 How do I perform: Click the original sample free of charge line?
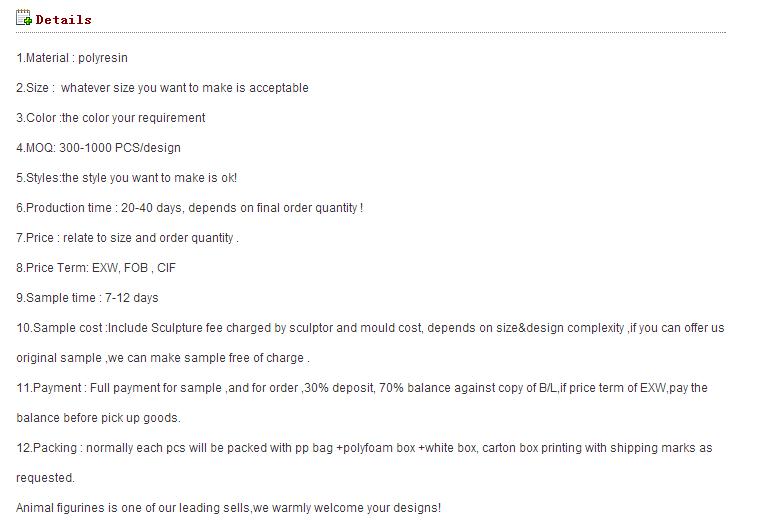coord(163,358)
